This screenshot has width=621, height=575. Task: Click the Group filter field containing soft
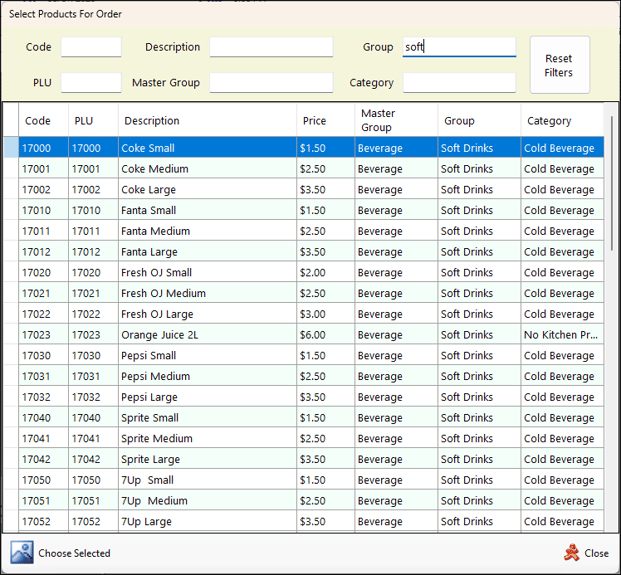pos(459,47)
